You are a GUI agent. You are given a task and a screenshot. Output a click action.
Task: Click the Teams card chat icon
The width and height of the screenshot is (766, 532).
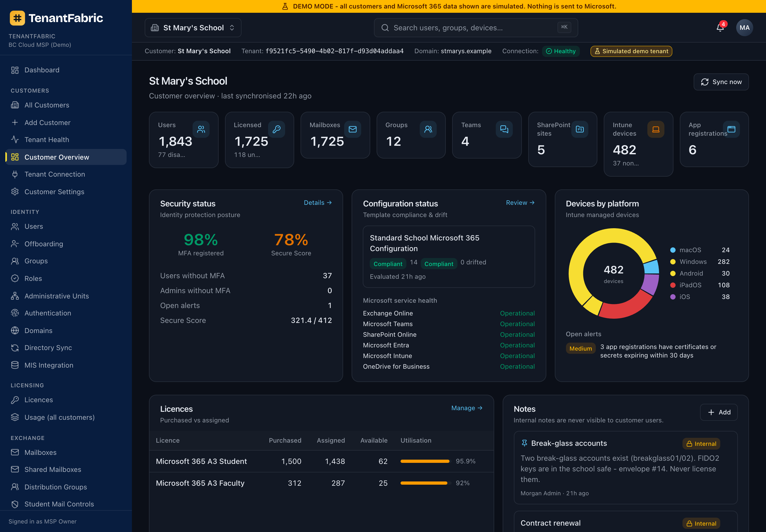[504, 129]
